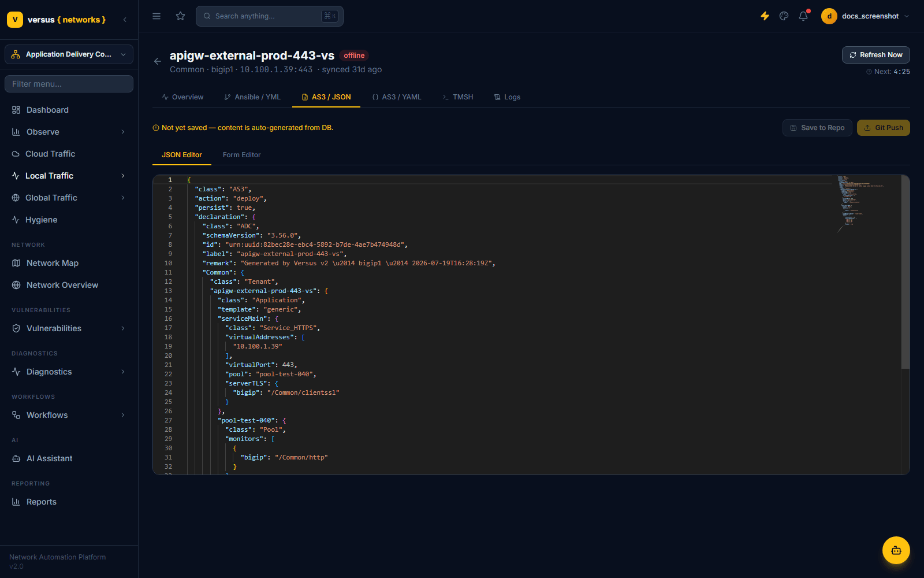Viewport: 924px width, 578px height.
Task: Click line 21 "virtualPort": 443 in editor
Action: pyautogui.click(x=262, y=365)
